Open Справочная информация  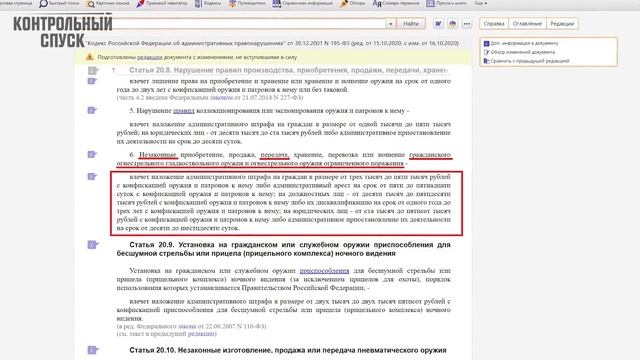(302, 3)
